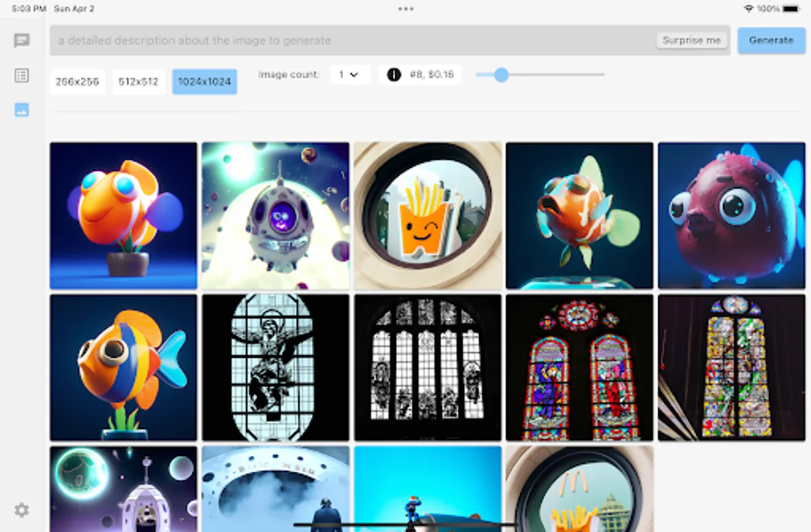Viewport: 811px width, 532px height.
Task: Open orange fish on teal background thumbnail
Action: tap(580, 216)
